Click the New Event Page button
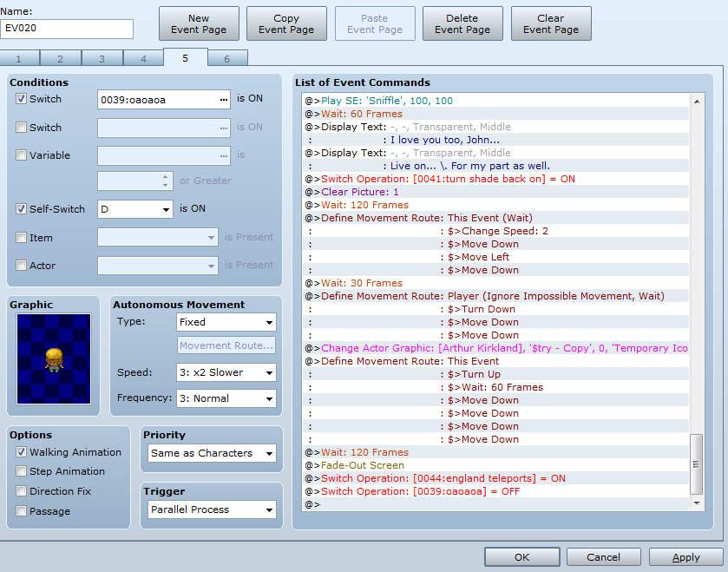728x572 pixels. (199, 23)
